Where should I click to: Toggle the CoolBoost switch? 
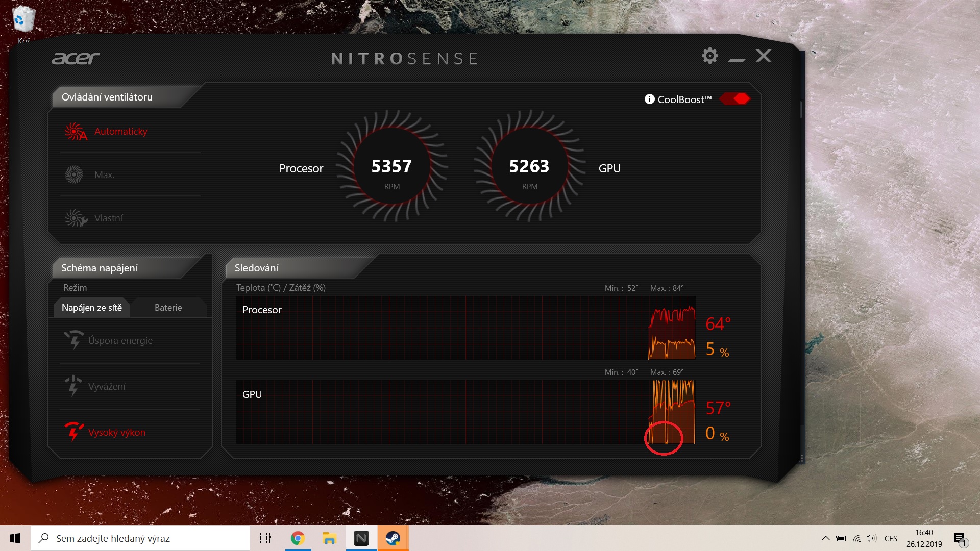click(735, 98)
